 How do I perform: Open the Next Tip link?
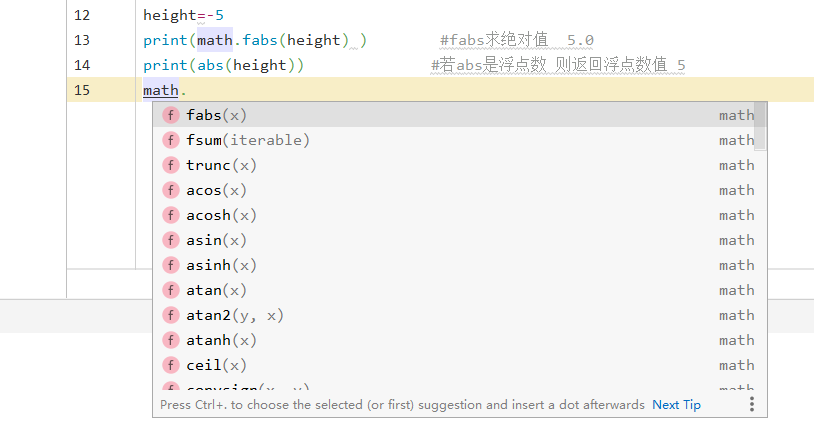676,405
